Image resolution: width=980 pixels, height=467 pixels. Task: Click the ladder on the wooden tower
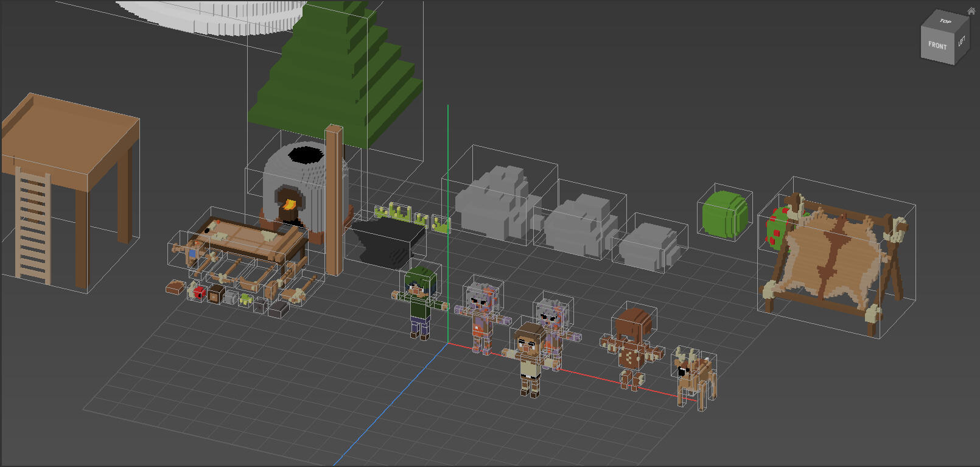32,225
